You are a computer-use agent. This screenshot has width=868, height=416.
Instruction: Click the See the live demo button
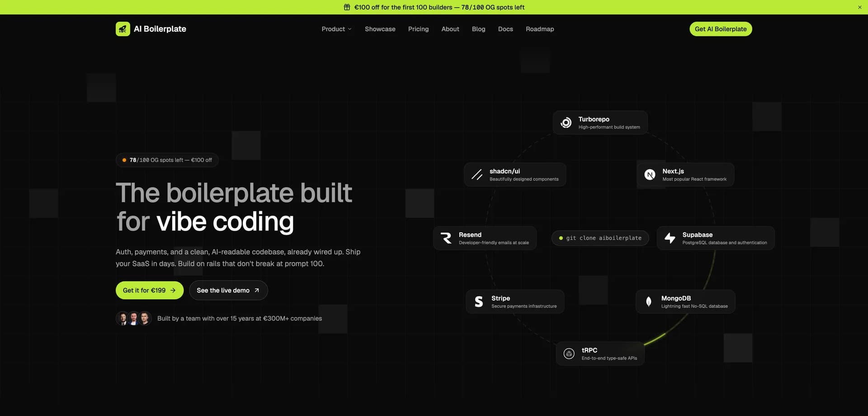[228, 290]
